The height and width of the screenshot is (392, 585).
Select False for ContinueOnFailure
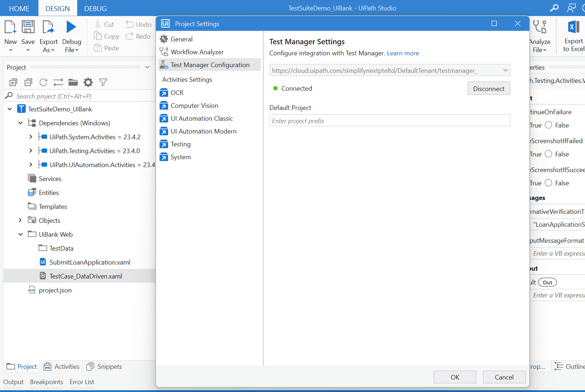pos(549,125)
